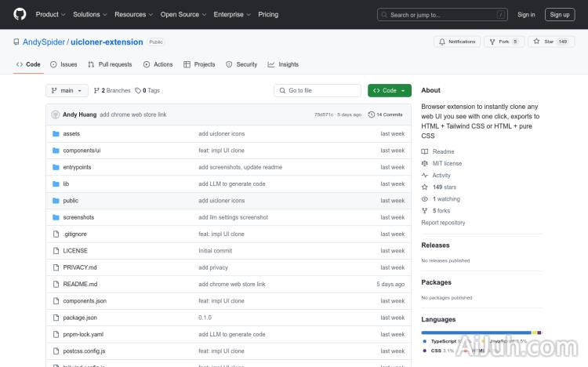
Task: Click the MIT license scale icon
Action: click(425, 163)
